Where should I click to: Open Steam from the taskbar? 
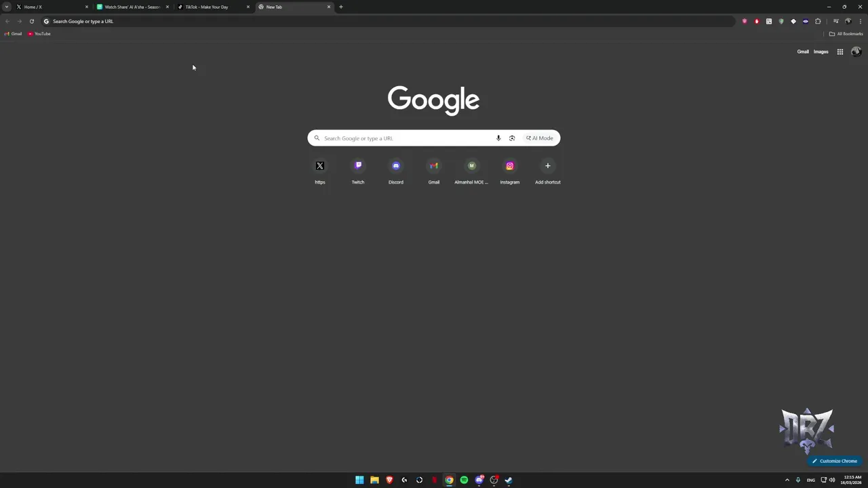[509, 480]
